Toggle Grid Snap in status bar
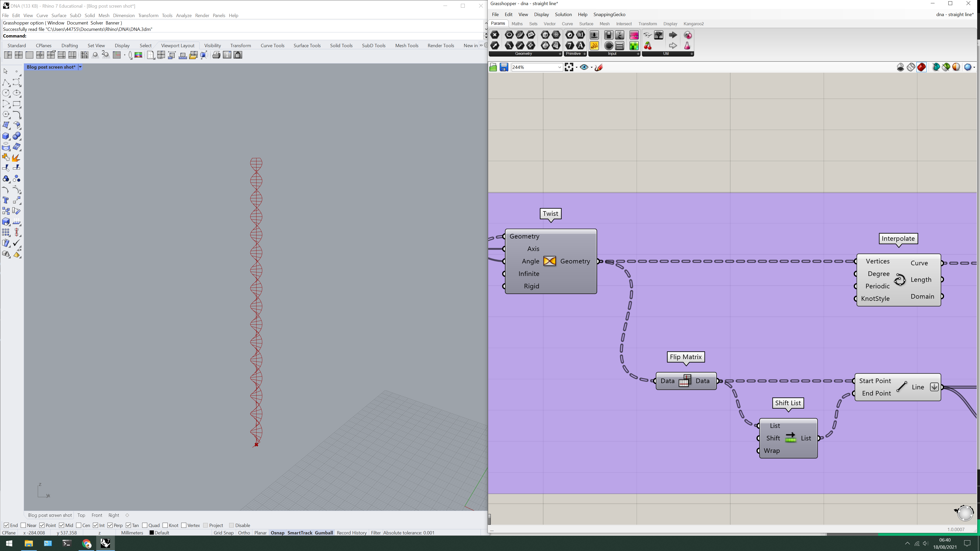 click(223, 533)
